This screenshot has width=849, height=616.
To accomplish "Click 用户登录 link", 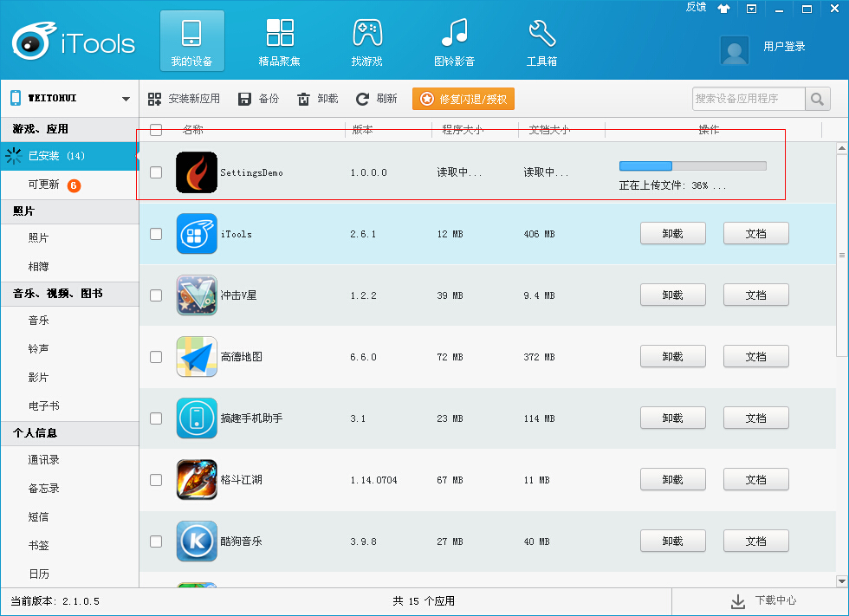I will click(x=784, y=47).
